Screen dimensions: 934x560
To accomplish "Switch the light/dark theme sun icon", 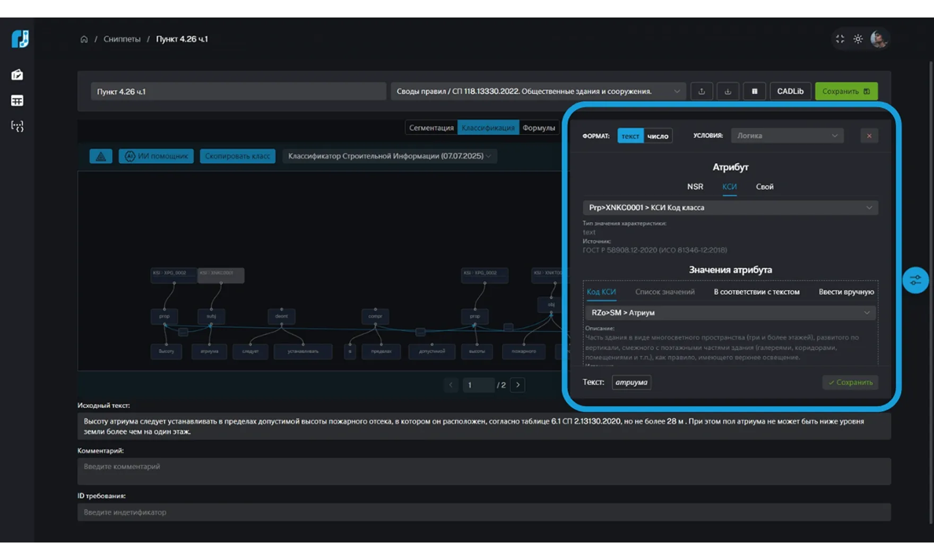I will click(x=858, y=39).
